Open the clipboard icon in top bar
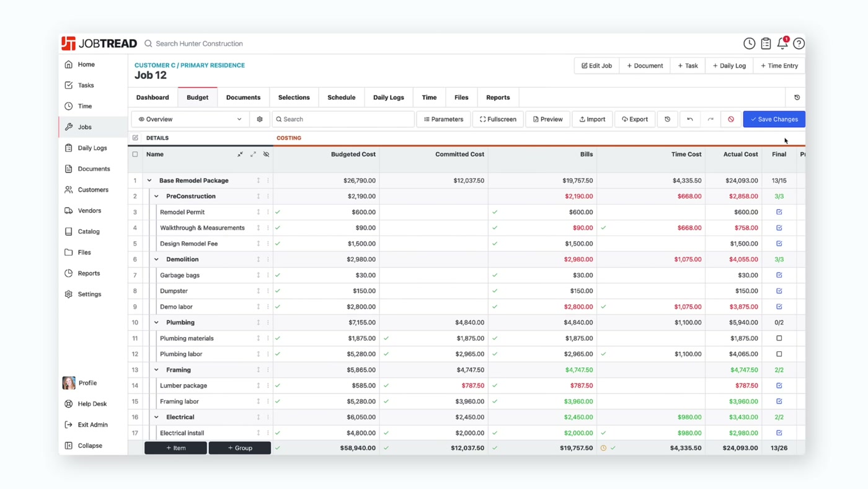The width and height of the screenshot is (868, 489). click(x=766, y=43)
